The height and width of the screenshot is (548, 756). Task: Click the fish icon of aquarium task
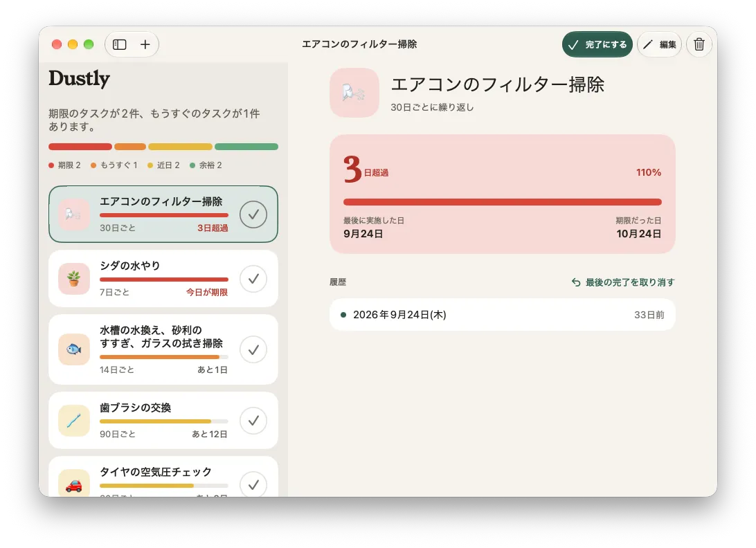point(74,349)
